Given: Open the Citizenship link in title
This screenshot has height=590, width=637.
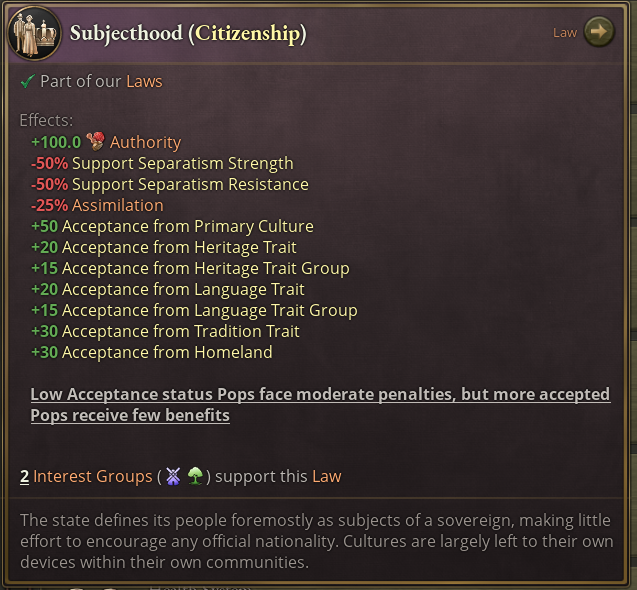Looking at the screenshot, I should (247, 33).
